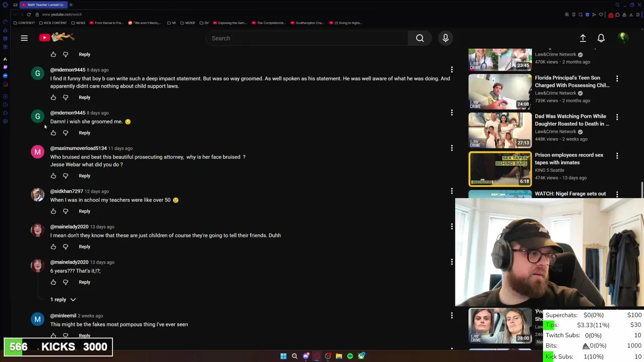Open options menu for @maximumoverload5134 comment
Viewport: 644px width, 362px height.
[x=452, y=148]
